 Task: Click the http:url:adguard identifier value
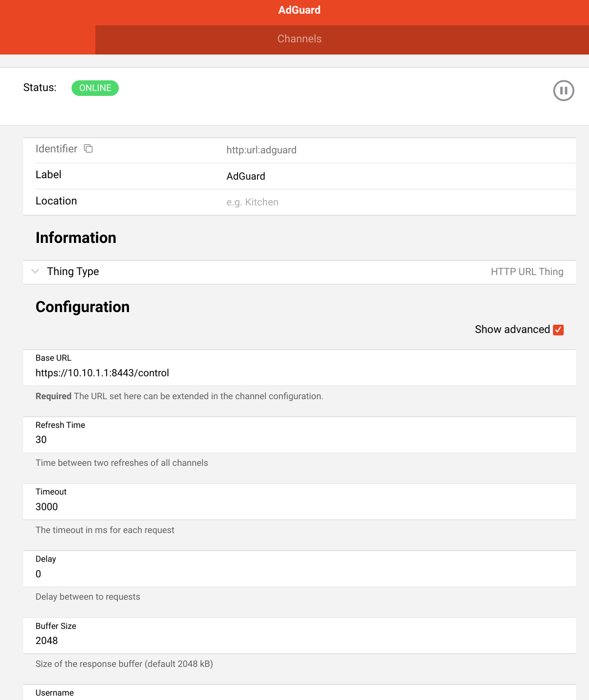(x=261, y=150)
